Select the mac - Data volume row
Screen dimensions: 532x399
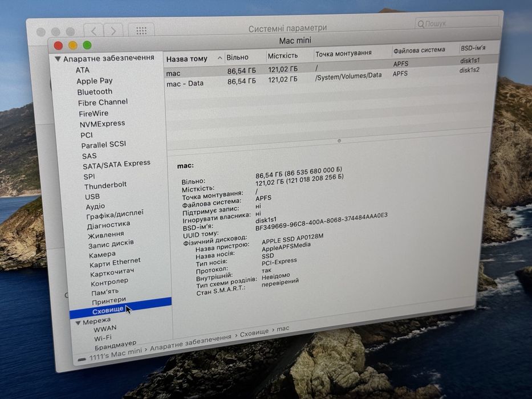tap(331, 78)
